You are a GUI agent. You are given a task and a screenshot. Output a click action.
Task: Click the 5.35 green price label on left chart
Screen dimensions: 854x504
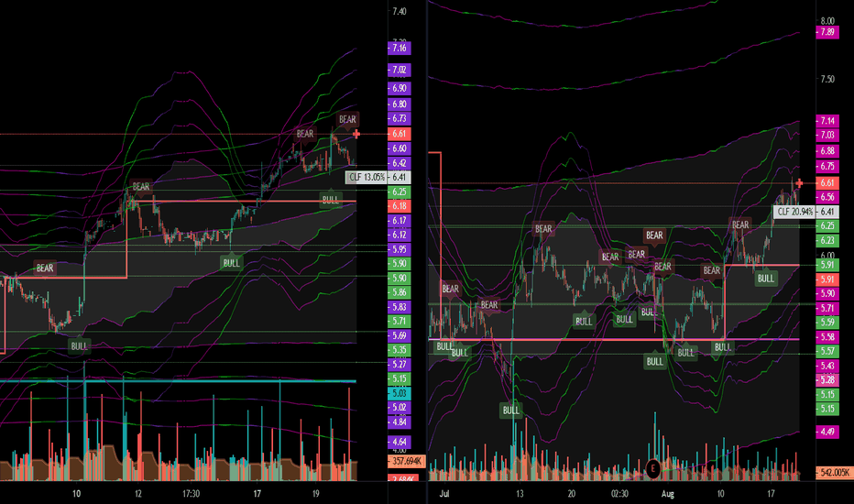[400, 350]
